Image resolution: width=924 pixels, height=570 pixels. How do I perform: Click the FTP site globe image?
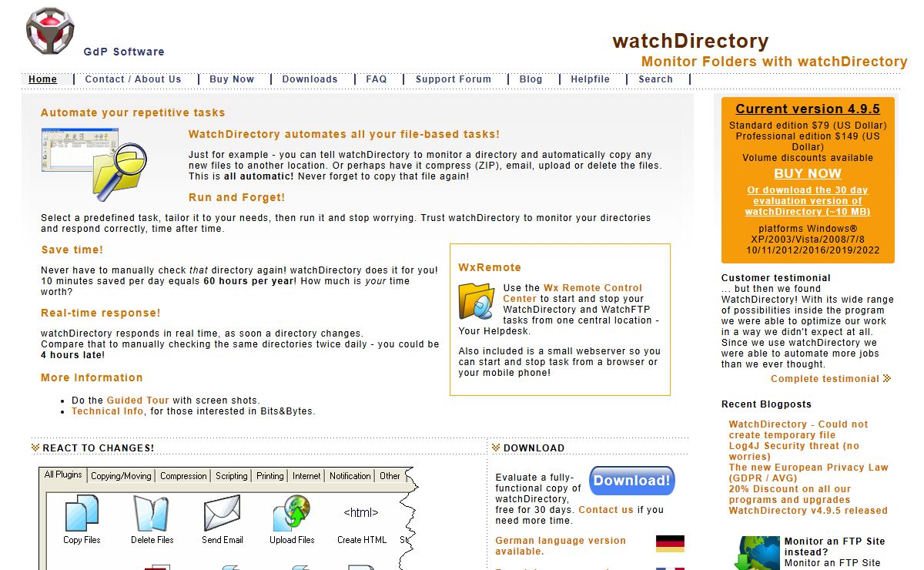(758, 553)
